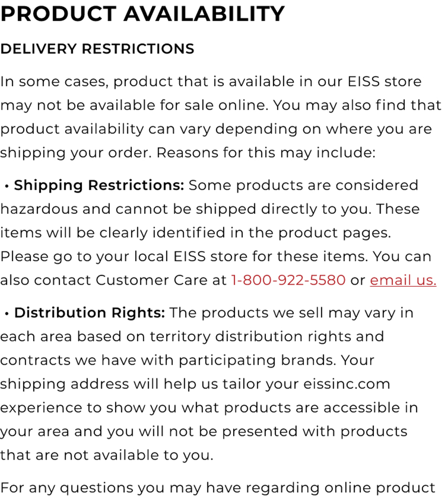Click 'EISS store' in the first paragraph
This screenshot has width=443, height=504.
click(384, 81)
